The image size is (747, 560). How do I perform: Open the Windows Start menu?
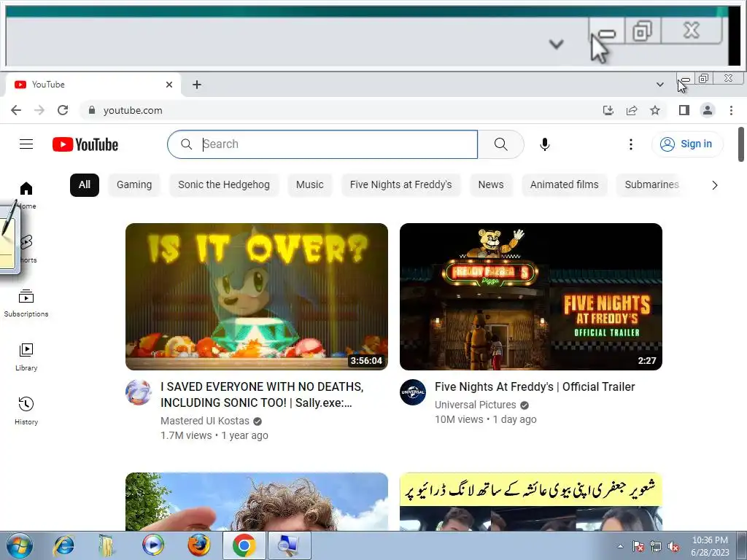pyautogui.click(x=19, y=545)
